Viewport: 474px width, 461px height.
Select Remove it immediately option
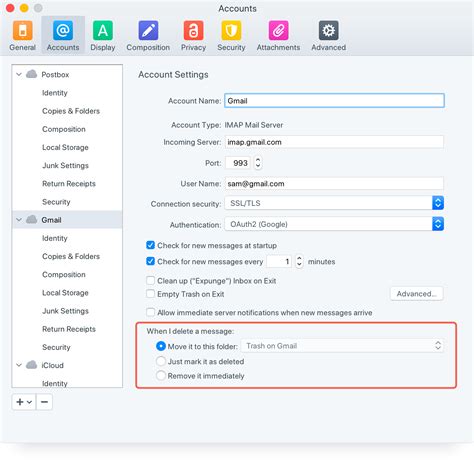click(161, 376)
